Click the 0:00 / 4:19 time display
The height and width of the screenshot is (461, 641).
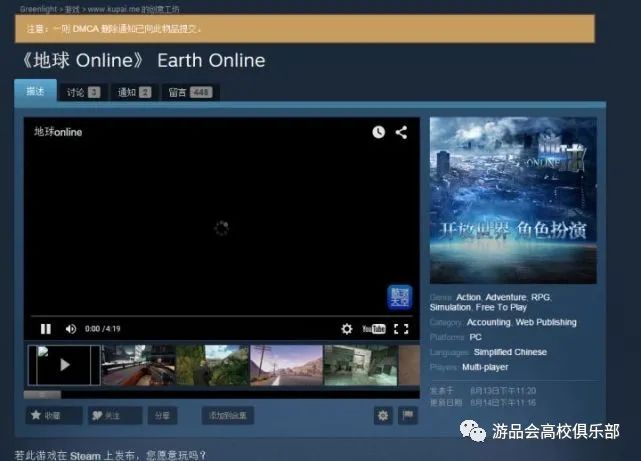pos(103,329)
